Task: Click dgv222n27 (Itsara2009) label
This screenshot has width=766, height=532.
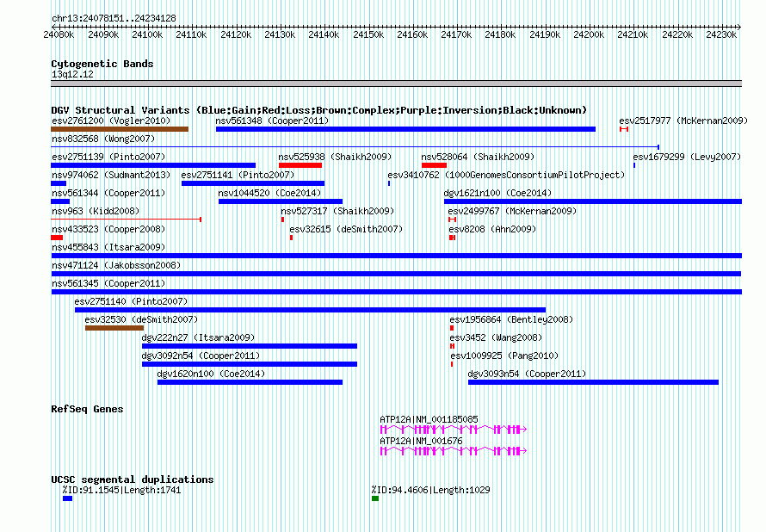Action: [198, 337]
